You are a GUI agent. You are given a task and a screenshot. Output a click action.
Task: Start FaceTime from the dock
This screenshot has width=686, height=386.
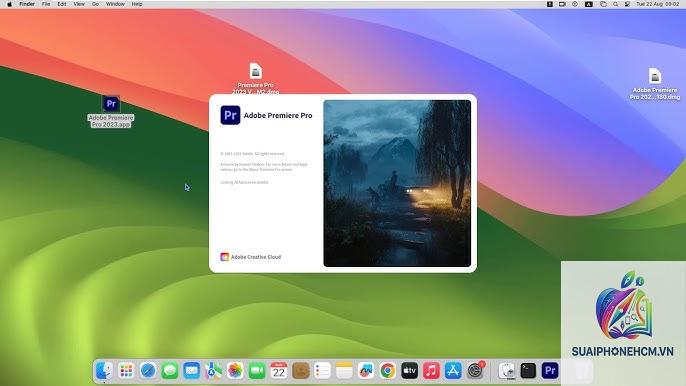pyautogui.click(x=257, y=371)
